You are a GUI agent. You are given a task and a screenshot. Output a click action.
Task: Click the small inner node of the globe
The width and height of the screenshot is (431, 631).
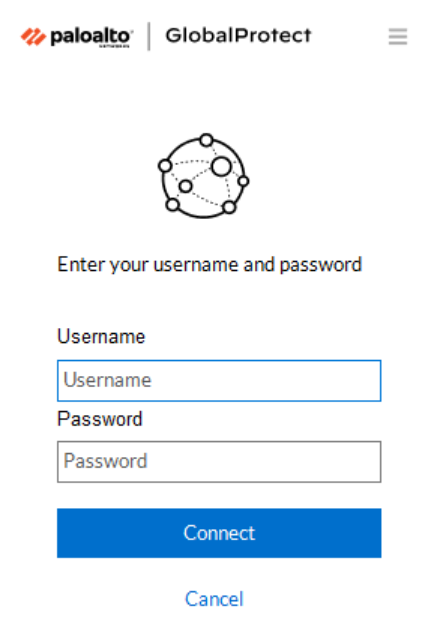coord(186,186)
